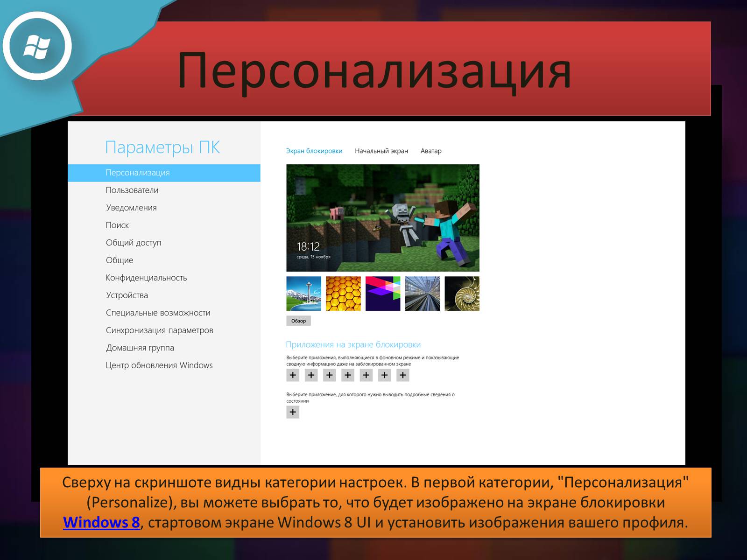The image size is (747, 560).
Task: Click the second plus lock screen app slot
Action: coord(311,375)
